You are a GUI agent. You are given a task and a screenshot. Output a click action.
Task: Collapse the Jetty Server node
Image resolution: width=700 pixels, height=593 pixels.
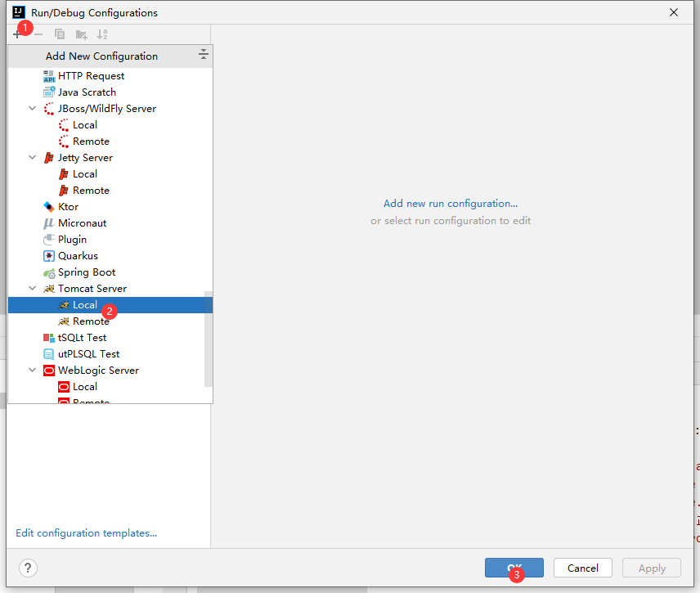tap(32, 158)
